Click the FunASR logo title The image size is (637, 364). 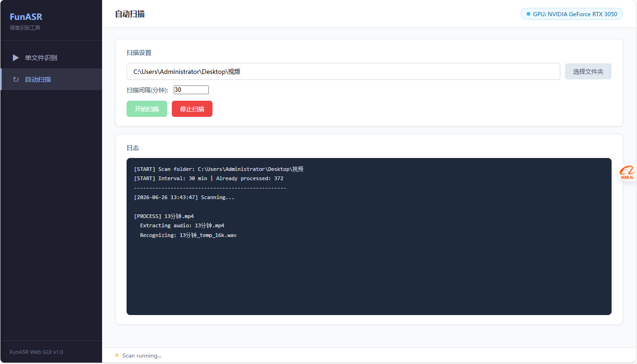pyautogui.click(x=26, y=17)
